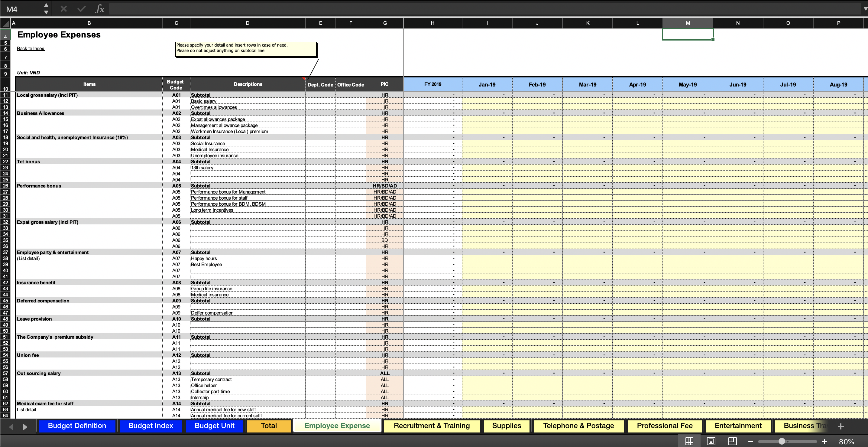Click the cancel entry X icon

(63, 9)
